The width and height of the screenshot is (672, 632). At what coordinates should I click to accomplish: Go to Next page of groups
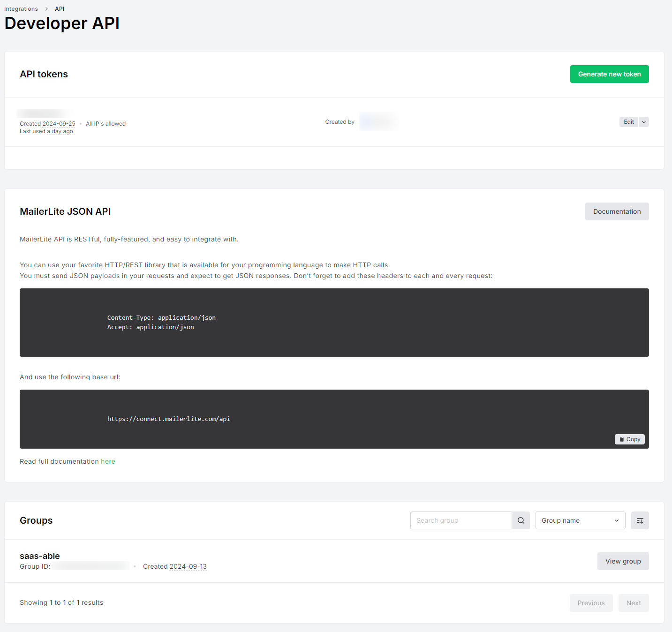[x=634, y=603]
